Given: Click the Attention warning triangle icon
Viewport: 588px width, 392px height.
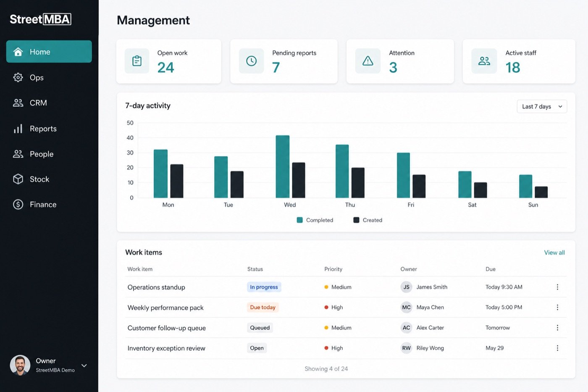Looking at the screenshot, I should [x=368, y=61].
